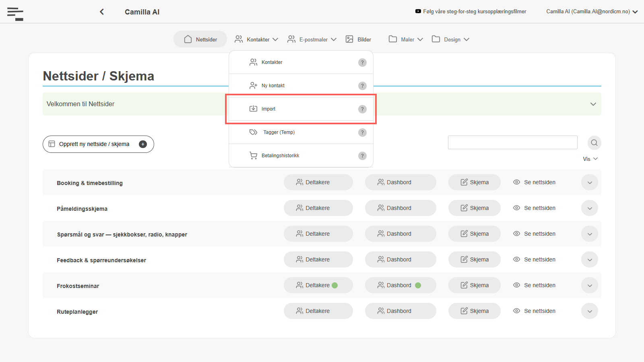Click the Booking & timebestilling row title

(90, 183)
